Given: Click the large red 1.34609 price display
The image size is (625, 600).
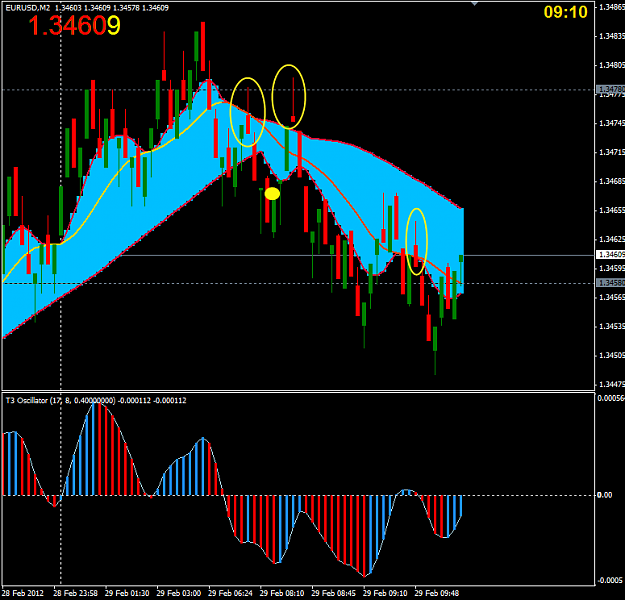Looking at the screenshot, I should 74,26.
